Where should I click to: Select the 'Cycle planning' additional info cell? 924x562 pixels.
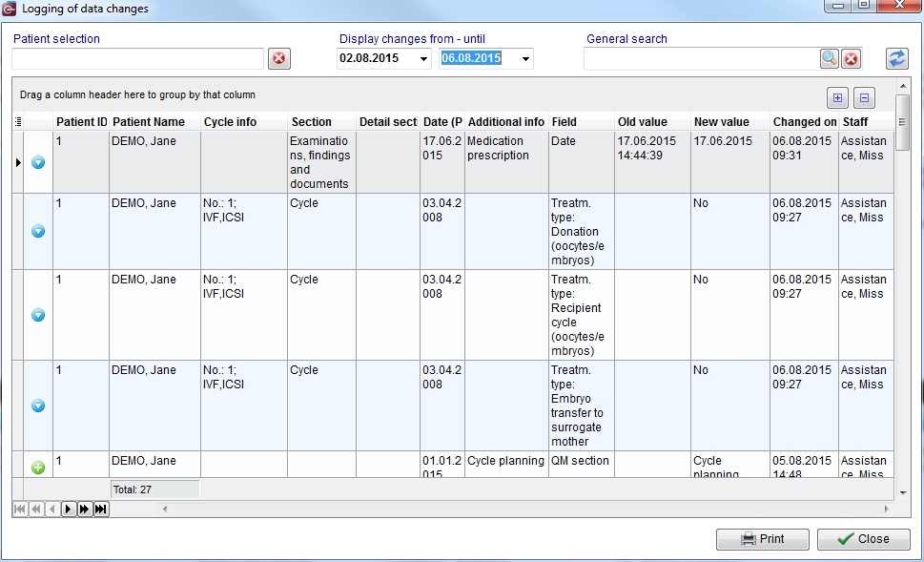(506, 465)
